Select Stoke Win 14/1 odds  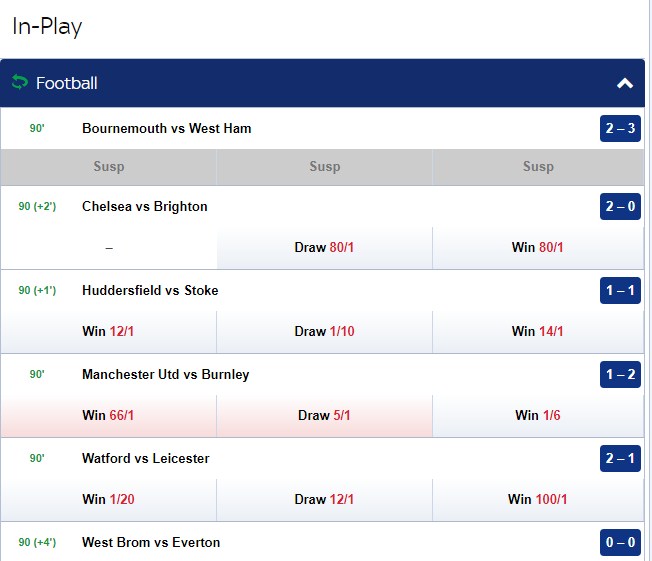(538, 332)
